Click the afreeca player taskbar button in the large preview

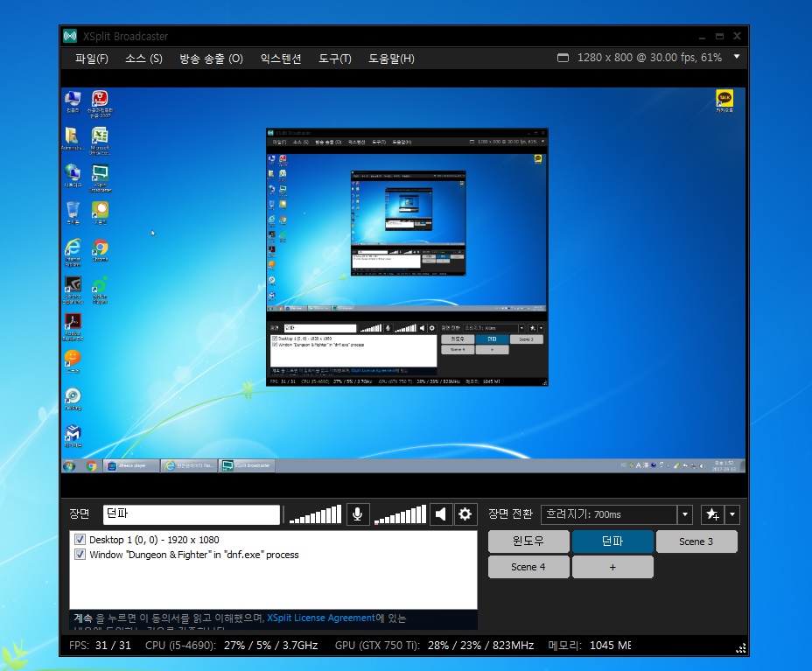tap(131, 466)
